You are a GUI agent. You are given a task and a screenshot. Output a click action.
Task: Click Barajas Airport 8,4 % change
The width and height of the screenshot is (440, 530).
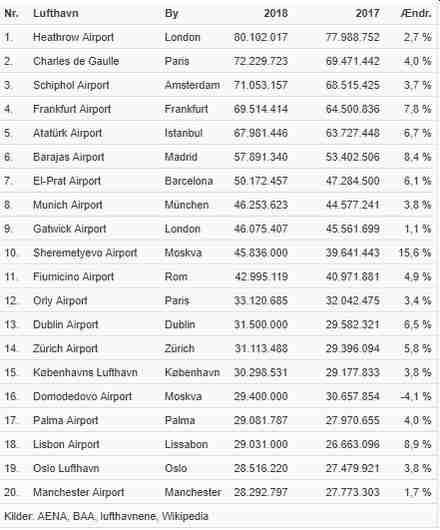[x=418, y=157]
